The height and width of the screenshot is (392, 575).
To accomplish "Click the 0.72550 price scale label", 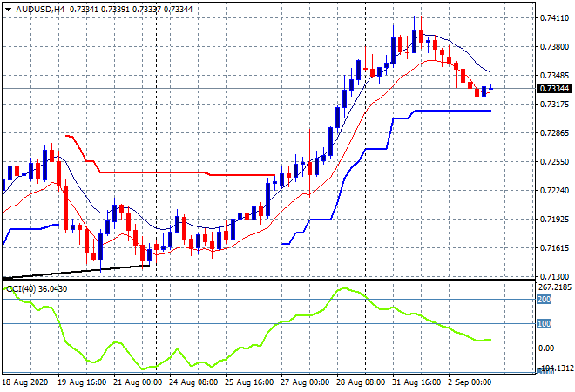I will pos(554,162).
